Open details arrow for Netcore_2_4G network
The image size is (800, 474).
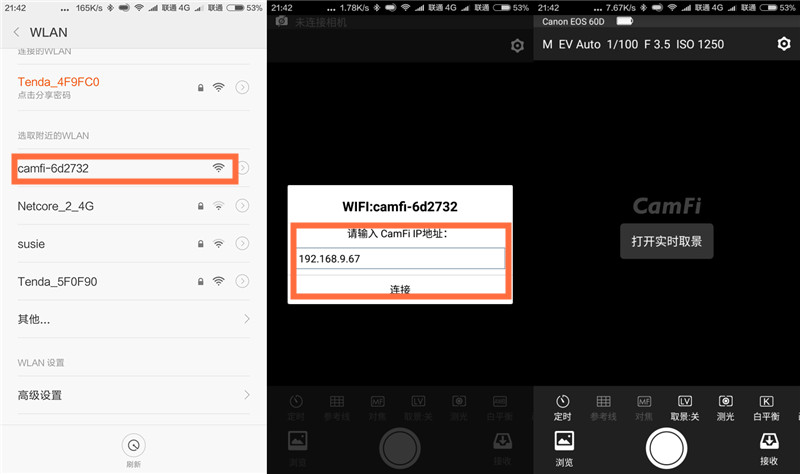[x=242, y=206]
